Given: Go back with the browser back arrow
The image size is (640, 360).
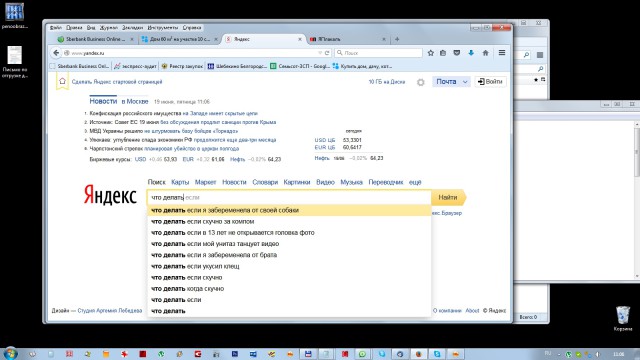Looking at the screenshot, I should coord(56,53).
